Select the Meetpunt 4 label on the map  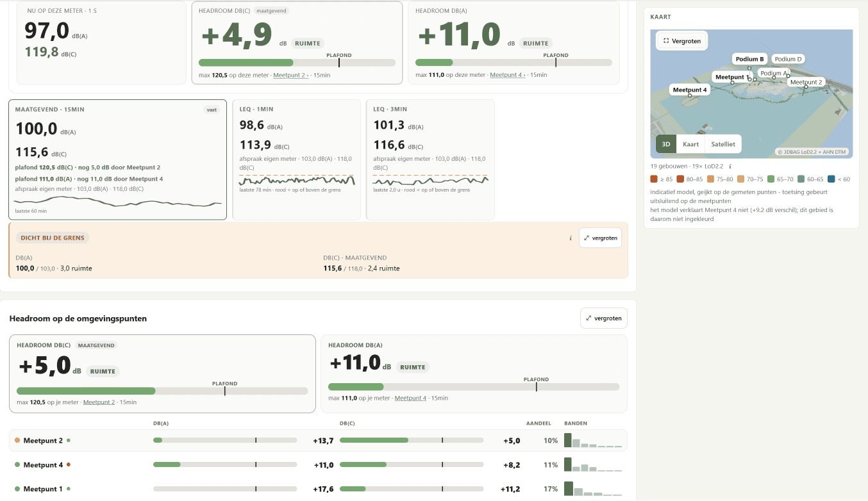tap(690, 90)
